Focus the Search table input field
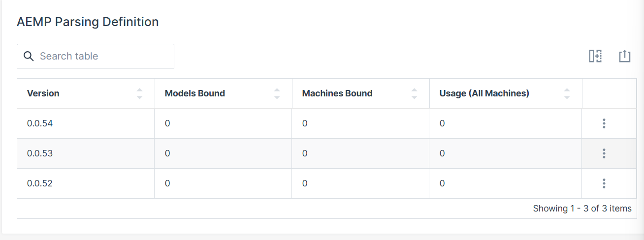Image resolution: width=644 pixels, height=240 pixels. [103, 56]
